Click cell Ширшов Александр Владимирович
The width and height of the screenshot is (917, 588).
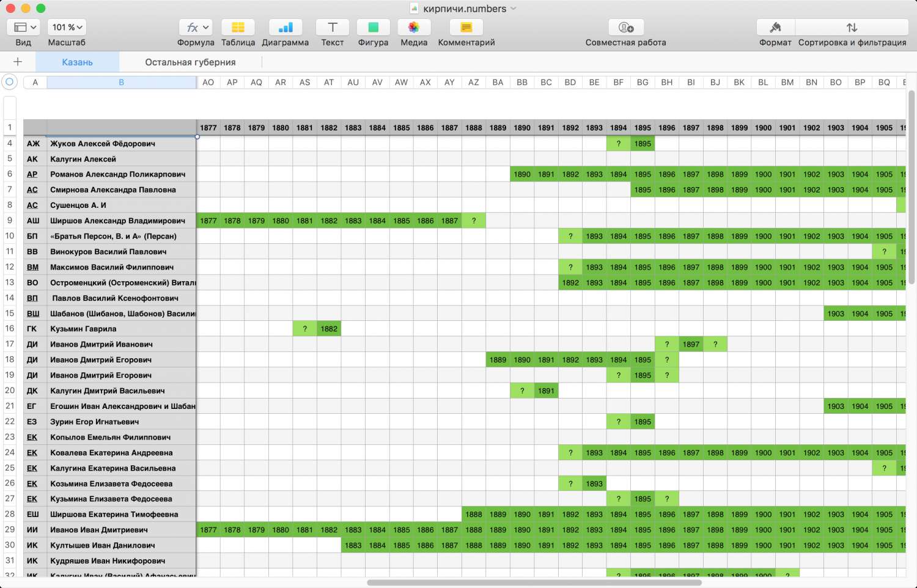tap(122, 221)
